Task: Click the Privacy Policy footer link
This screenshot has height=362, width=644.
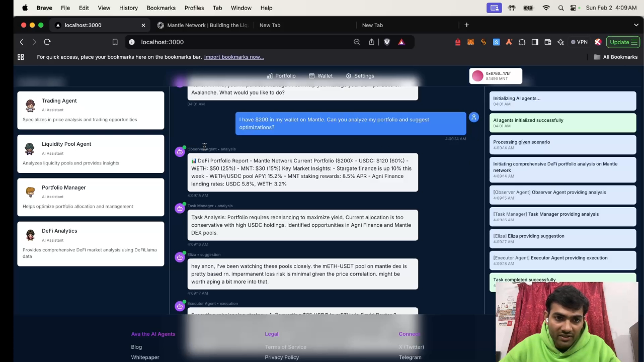Action: coord(282,357)
